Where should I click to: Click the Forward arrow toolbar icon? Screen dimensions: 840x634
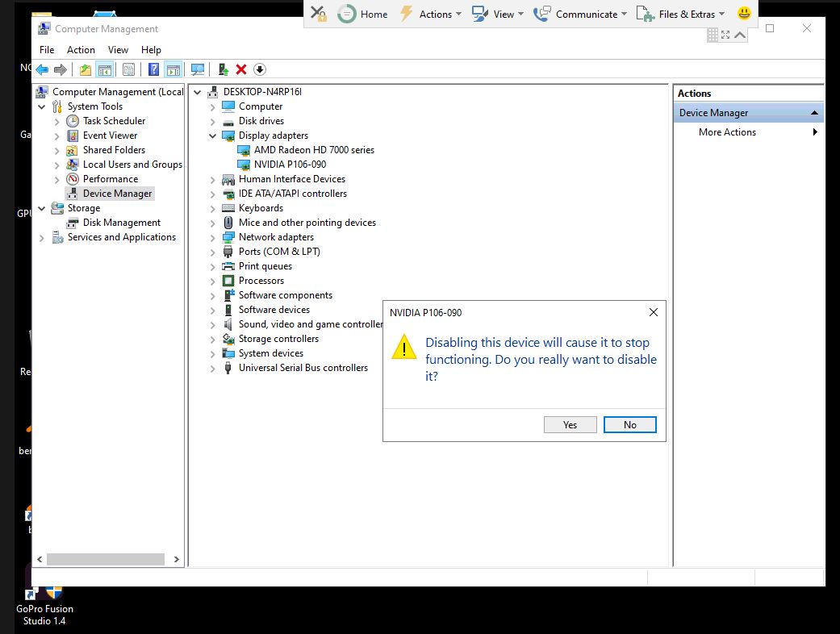(x=61, y=69)
